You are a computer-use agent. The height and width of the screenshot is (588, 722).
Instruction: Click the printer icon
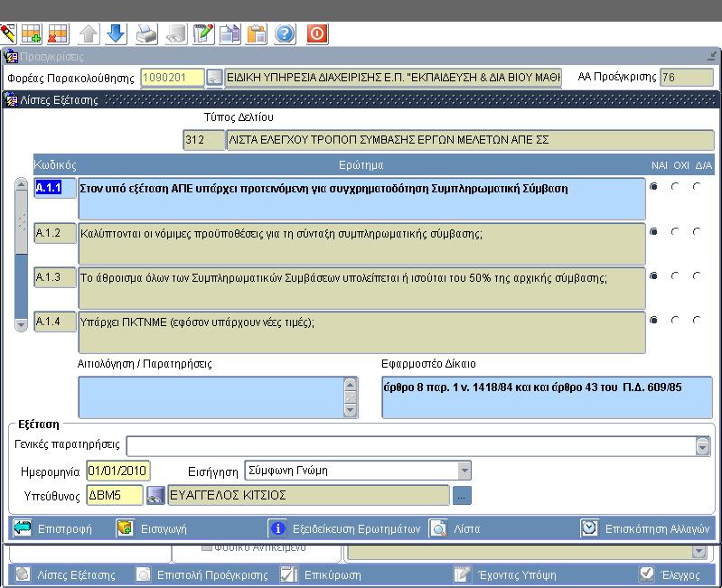[147, 34]
